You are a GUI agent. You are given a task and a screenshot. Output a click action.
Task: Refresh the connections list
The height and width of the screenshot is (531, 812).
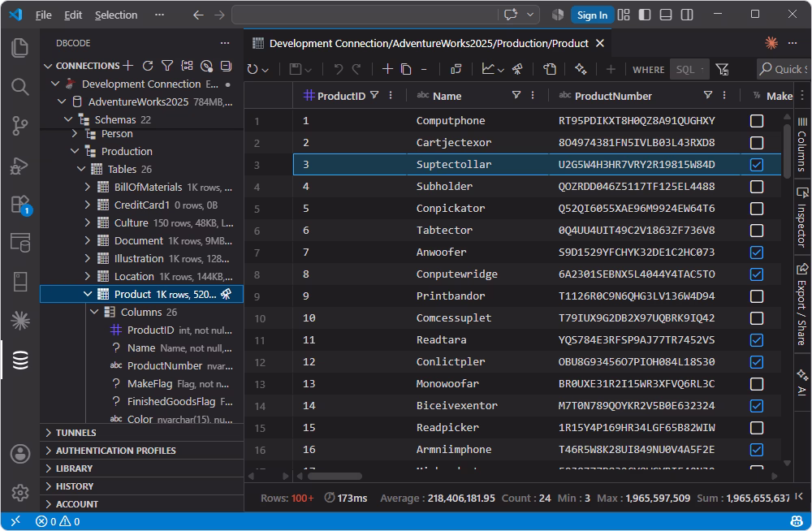coord(148,66)
